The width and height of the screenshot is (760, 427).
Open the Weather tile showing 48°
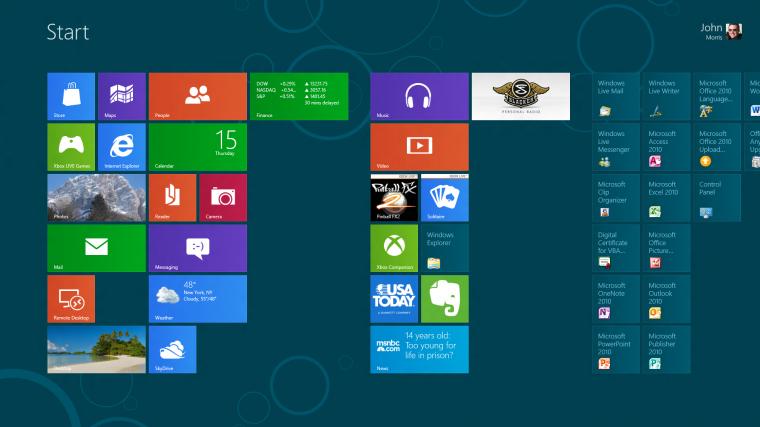[198, 299]
